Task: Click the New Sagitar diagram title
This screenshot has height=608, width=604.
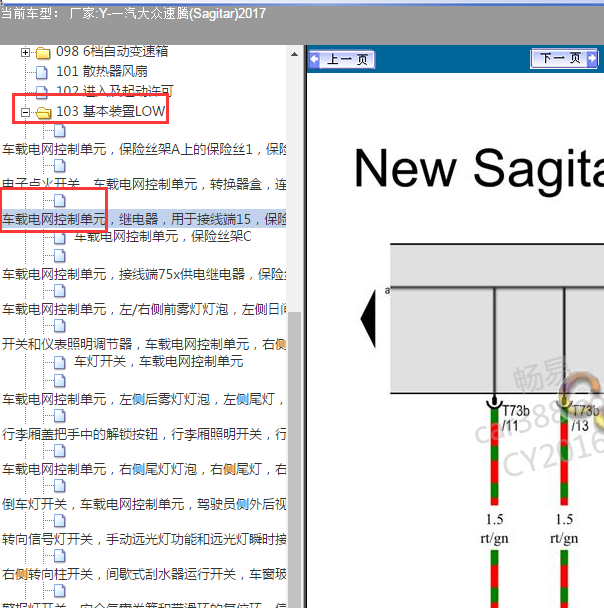Action: coord(479,169)
